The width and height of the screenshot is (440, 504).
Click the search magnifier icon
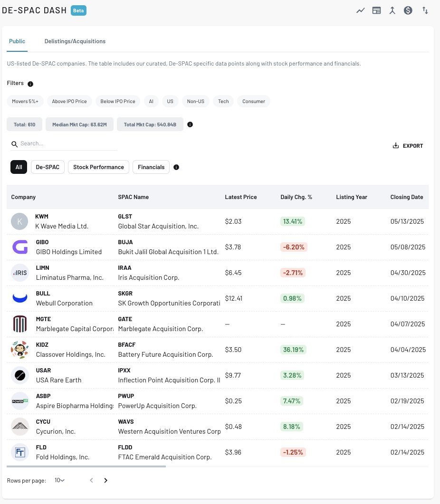tap(14, 144)
